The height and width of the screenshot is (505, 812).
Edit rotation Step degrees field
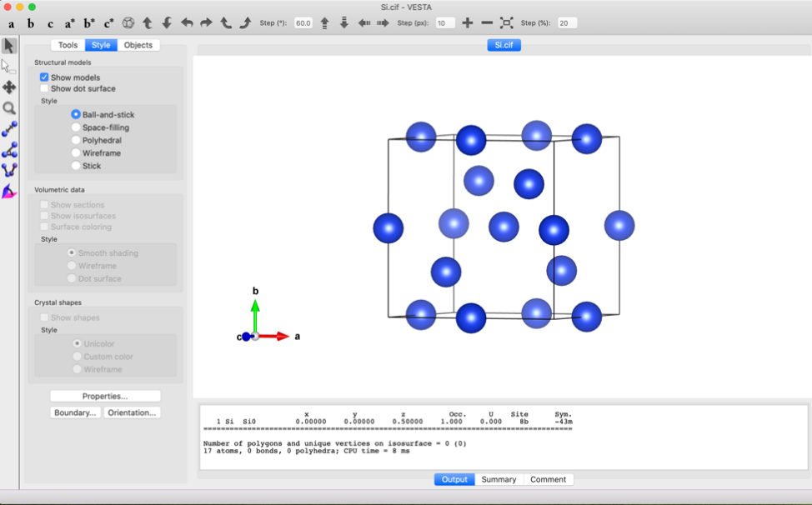point(303,23)
